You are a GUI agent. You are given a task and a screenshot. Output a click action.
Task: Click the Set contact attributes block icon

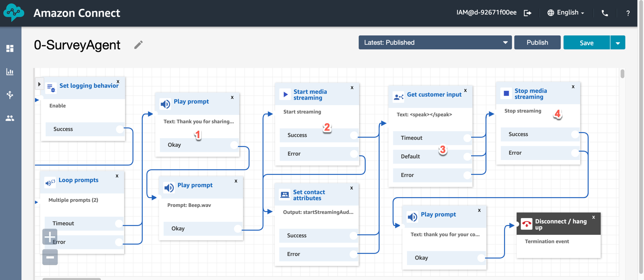pos(284,195)
